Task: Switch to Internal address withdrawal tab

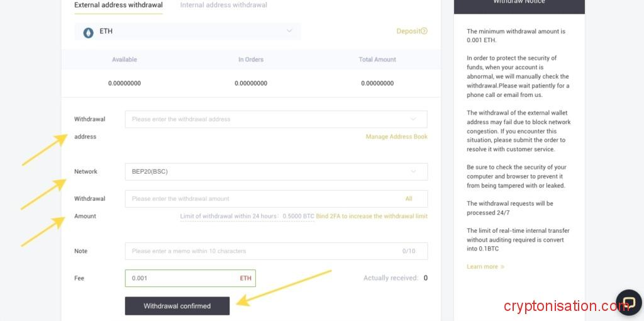Action: pyautogui.click(x=223, y=5)
